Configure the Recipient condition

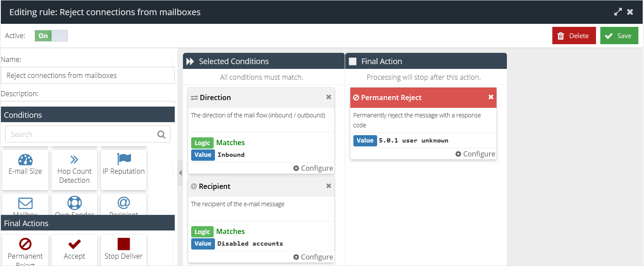point(313,257)
